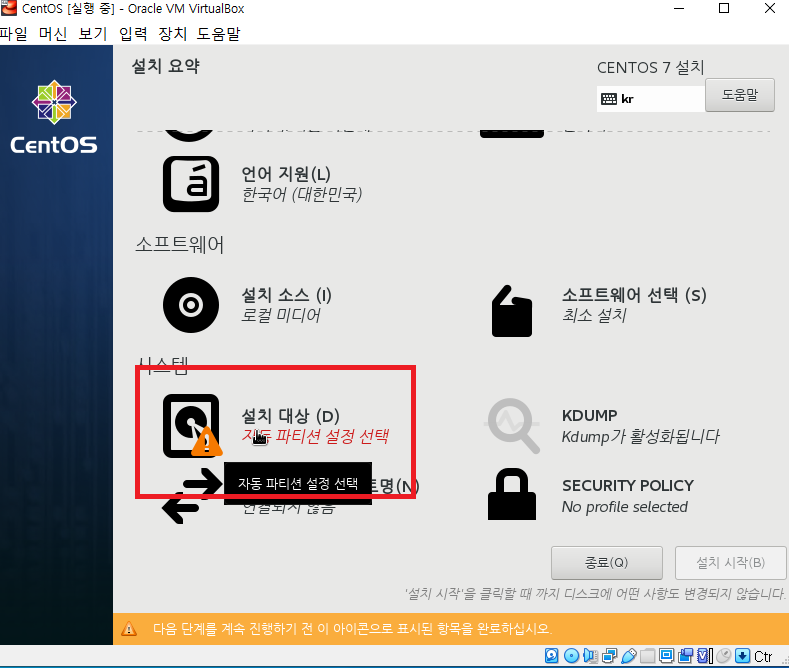Click the video capture status icon

pyautogui.click(x=685, y=656)
